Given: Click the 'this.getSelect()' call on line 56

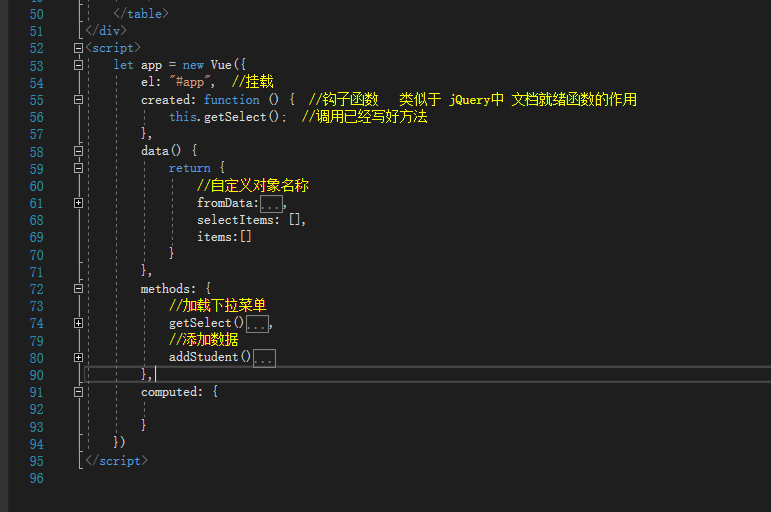Looking at the screenshot, I should click(x=224, y=117).
